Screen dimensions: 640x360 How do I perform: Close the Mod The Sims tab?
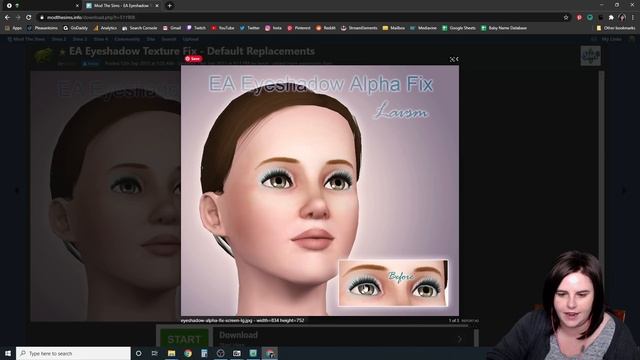coord(157,6)
